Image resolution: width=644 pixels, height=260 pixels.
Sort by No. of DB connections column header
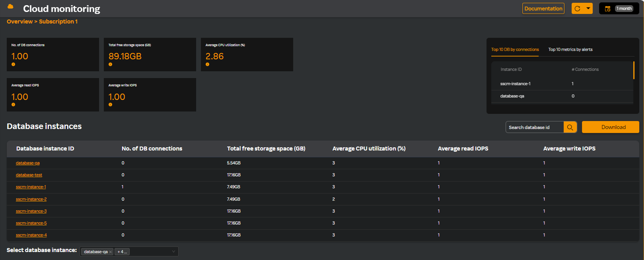tap(152, 149)
